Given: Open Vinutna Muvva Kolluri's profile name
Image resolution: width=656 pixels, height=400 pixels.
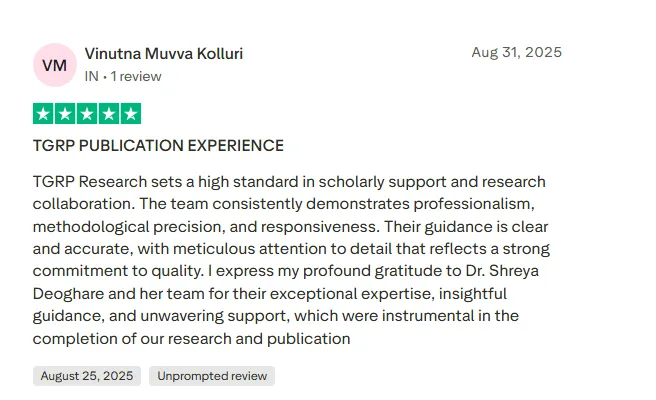Looking at the screenshot, I should pyautogui.click(x=164, y=54).
